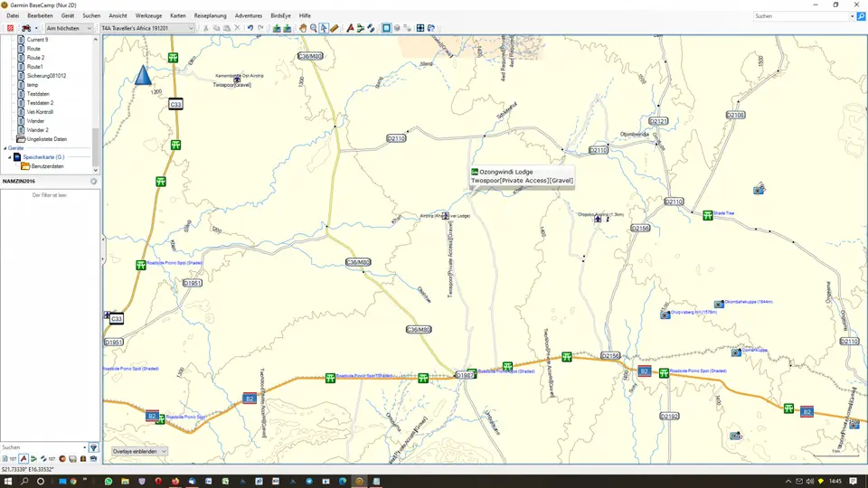Select the 'Benutzerdaten' folder
868x488 pixels.
tap(47, 166)
